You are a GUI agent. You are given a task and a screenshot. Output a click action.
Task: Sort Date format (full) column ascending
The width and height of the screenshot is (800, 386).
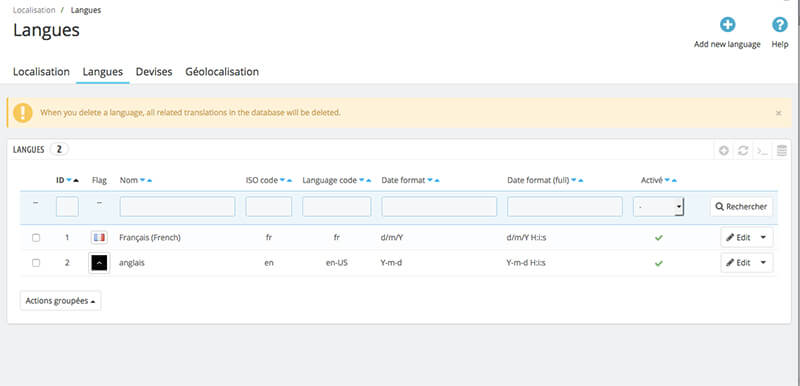click(581, 181)
